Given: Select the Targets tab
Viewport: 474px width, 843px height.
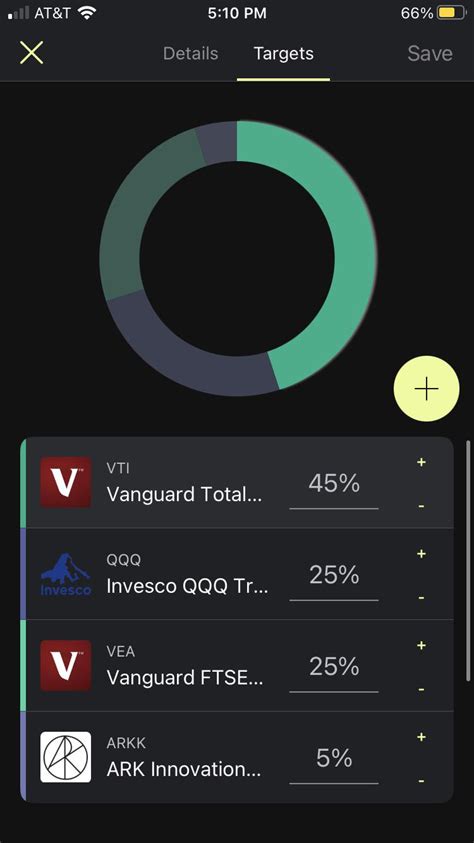Looking at the screenshot, I should click(x=284, y=53).
